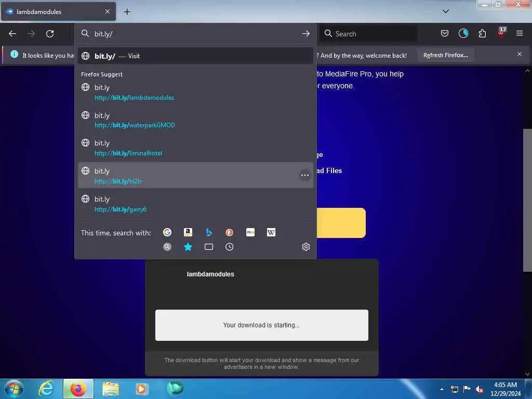The height and width of the screenshot is (399, 532).
Task: Click the gray magnifier search engine icon
Action: coord(167,247)
